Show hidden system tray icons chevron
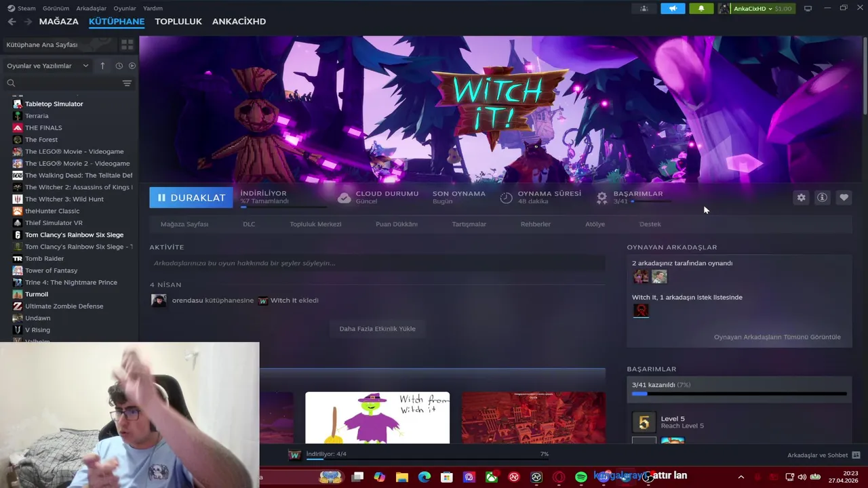The image size is (868, 488). (x=741, y=477)
